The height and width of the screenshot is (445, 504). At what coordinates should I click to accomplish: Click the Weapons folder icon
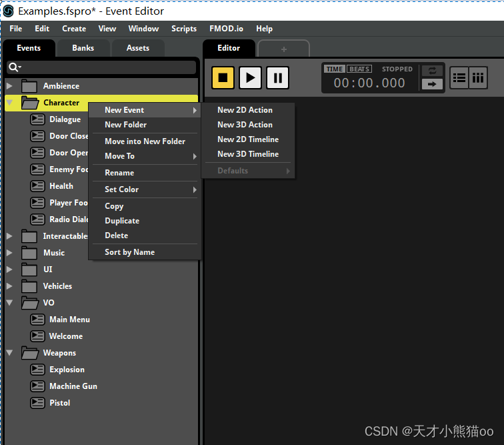[30, 353]
